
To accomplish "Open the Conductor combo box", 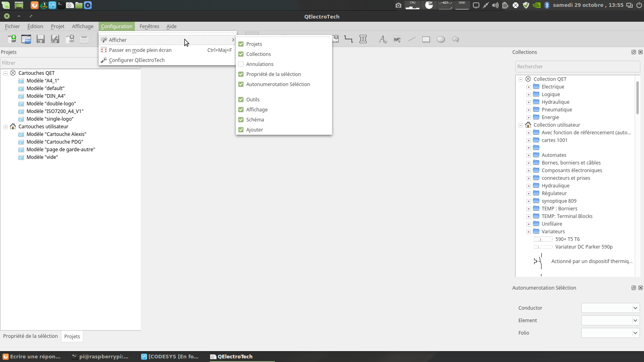I will coord(610,308).
